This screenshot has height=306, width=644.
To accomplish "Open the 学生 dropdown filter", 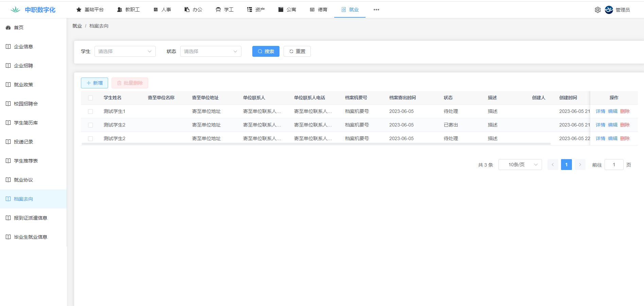I will [125, 51].
